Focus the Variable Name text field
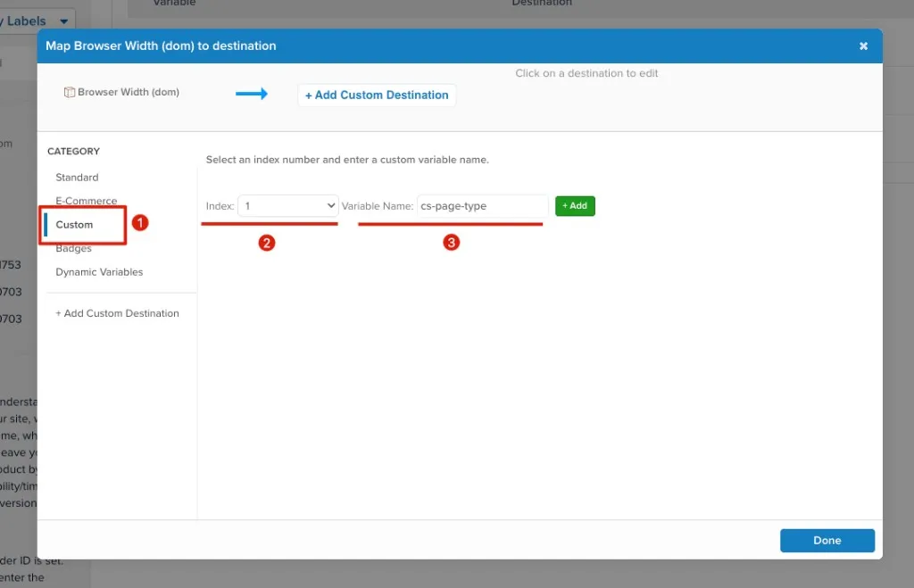The image size is (914, 588). (482, 206)
